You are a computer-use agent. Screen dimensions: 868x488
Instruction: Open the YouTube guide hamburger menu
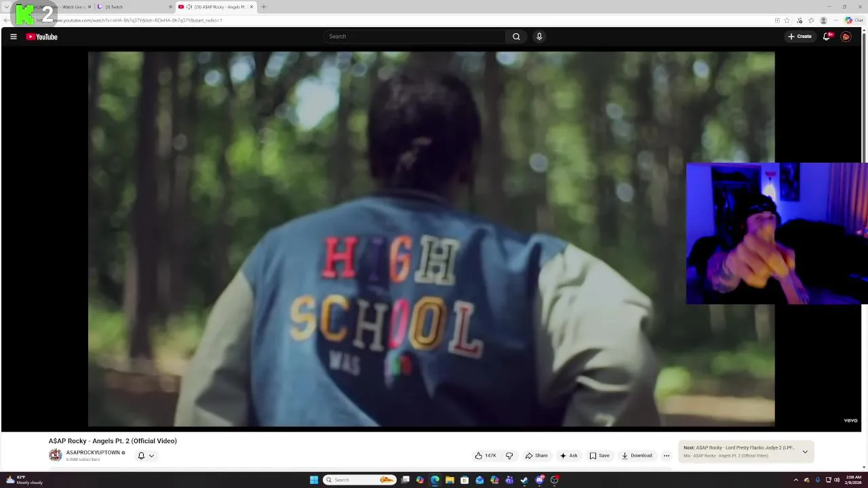tap(13, 37)
